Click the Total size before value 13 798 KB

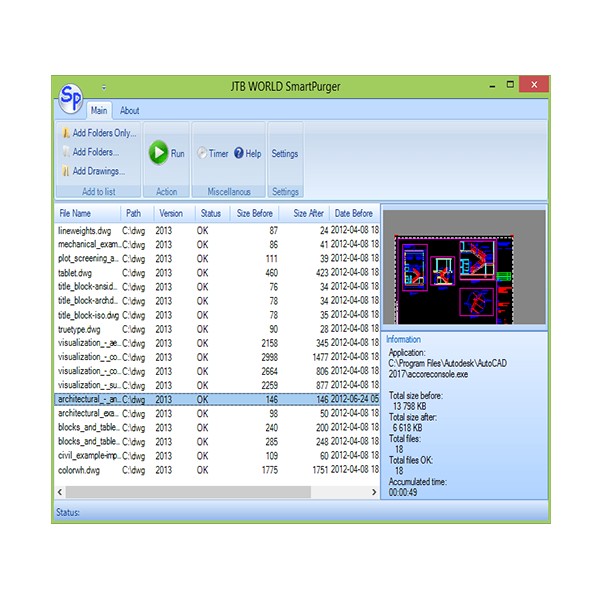click(409, 406)
